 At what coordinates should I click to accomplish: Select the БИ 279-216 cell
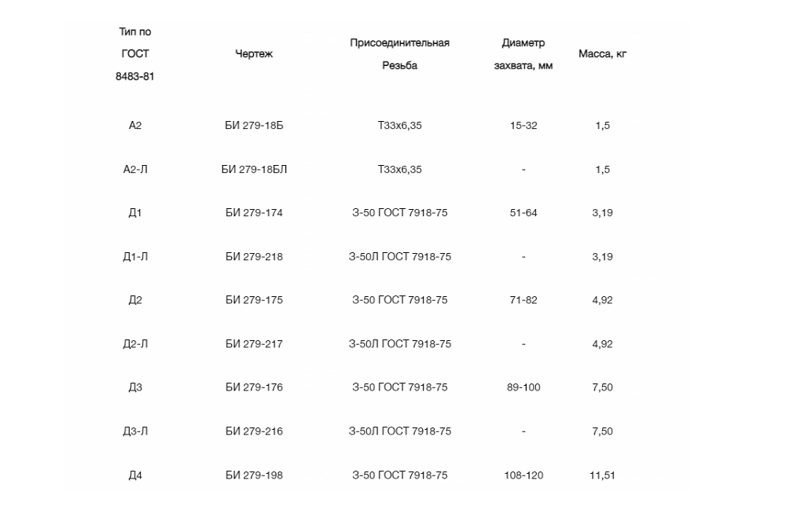click(x=253, y=431)
